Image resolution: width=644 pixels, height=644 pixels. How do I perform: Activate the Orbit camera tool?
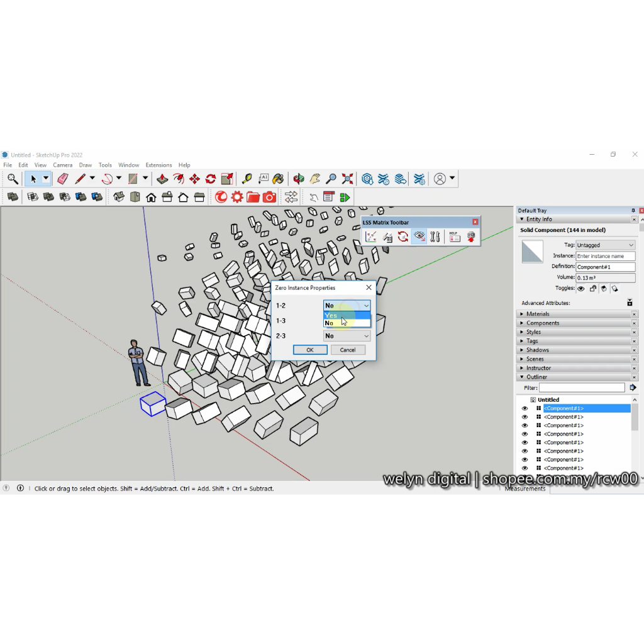coord(299,179)
